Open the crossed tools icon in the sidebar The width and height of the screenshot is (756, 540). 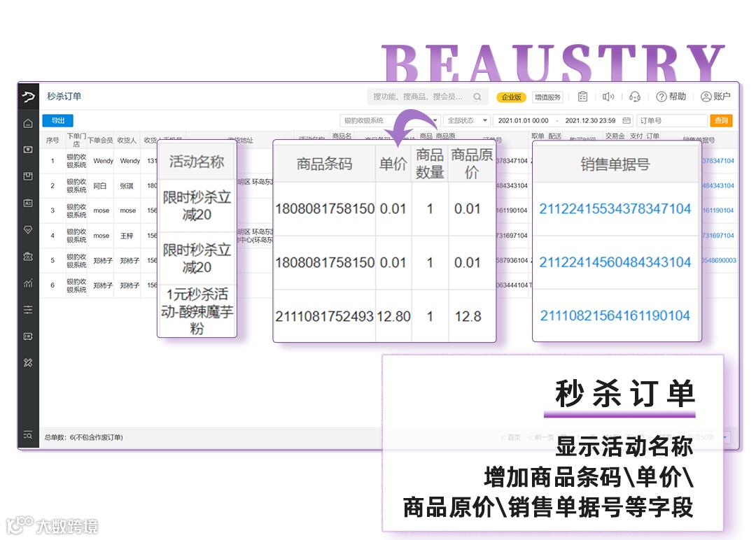click(28, 363)
